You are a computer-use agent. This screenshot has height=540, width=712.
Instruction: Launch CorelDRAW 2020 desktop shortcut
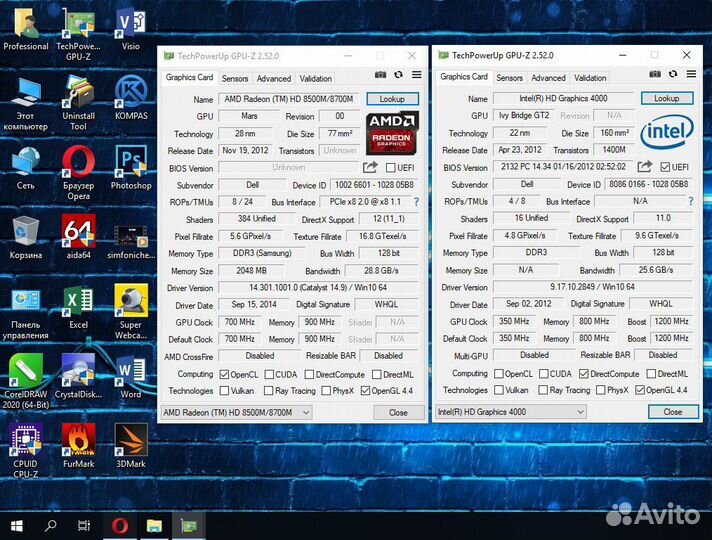pos(26,381)
